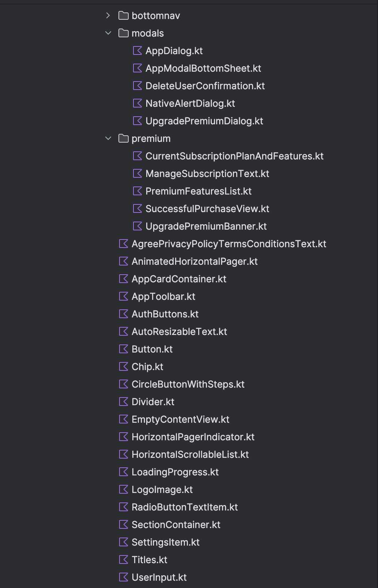
Task: Select the bottomnav folder name
Action: pyautogui.click(x=156, y=15)
